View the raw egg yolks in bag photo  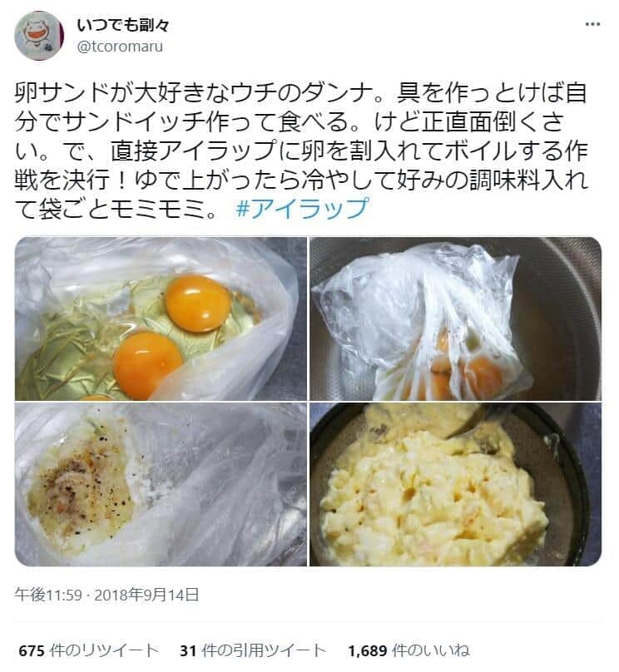[161, 319]
